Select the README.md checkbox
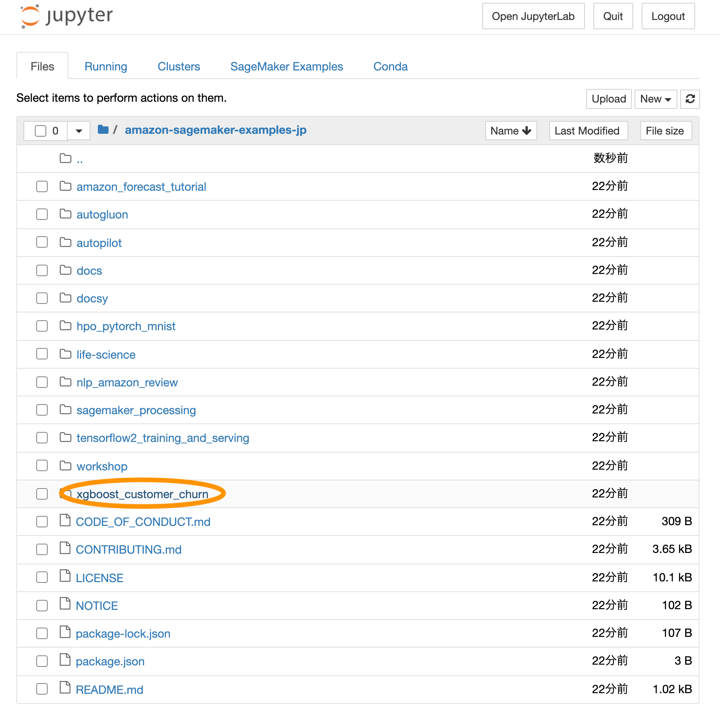Viewport: 720px width, 728px height. tap(42, 689)
